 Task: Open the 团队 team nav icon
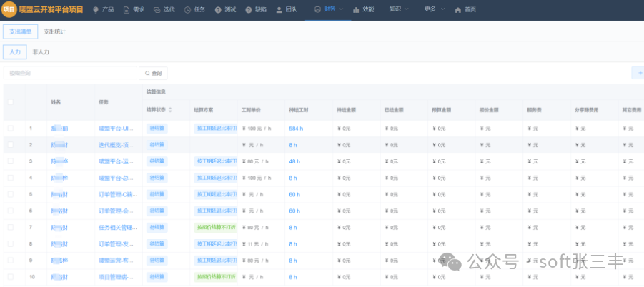[x=279, y=10]
